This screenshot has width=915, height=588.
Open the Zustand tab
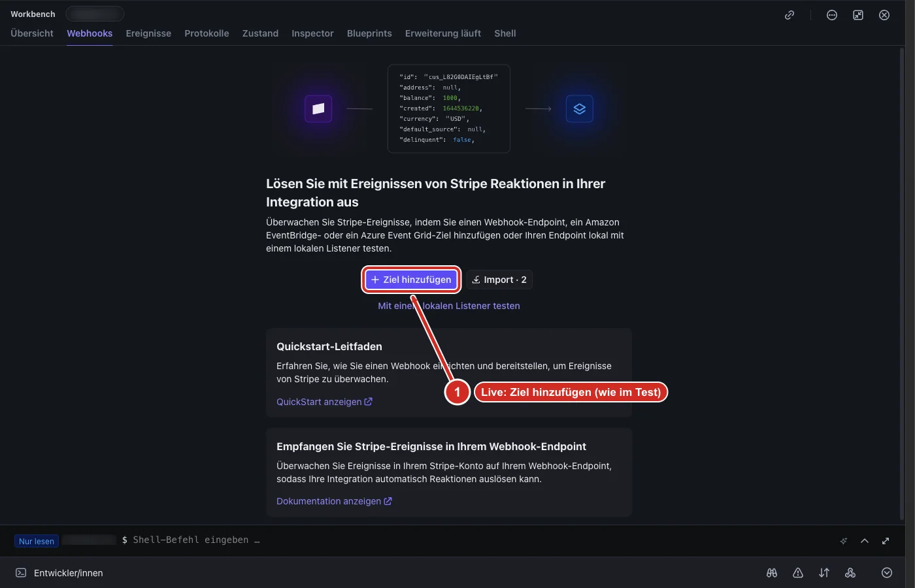260,33
